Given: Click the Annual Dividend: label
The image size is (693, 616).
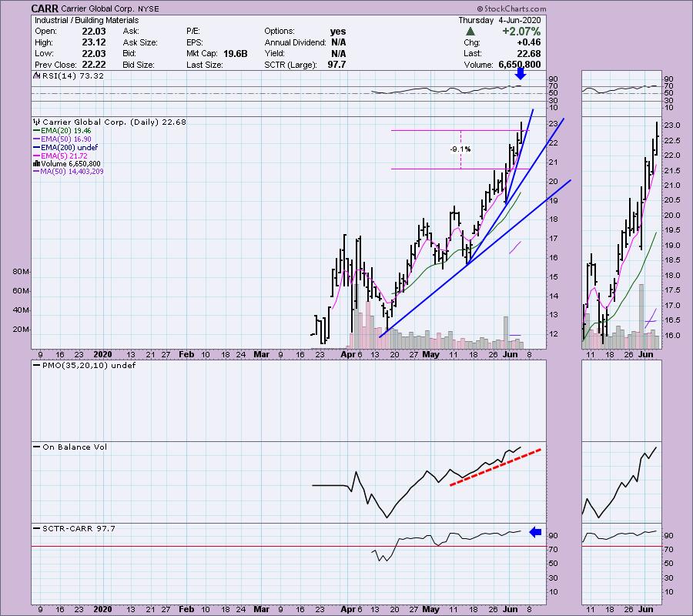Looking at the screenshot, I should coord(295,42).
